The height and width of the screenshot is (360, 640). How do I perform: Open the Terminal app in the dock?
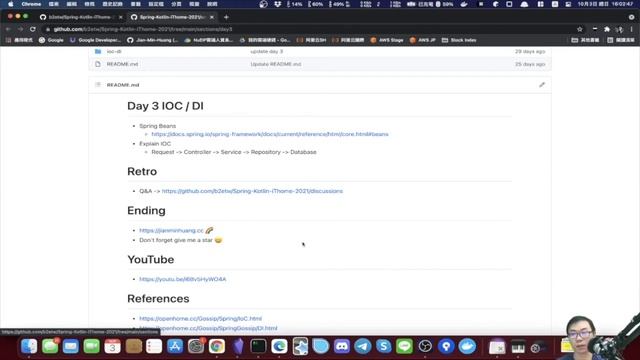click(x=258, y=347)
